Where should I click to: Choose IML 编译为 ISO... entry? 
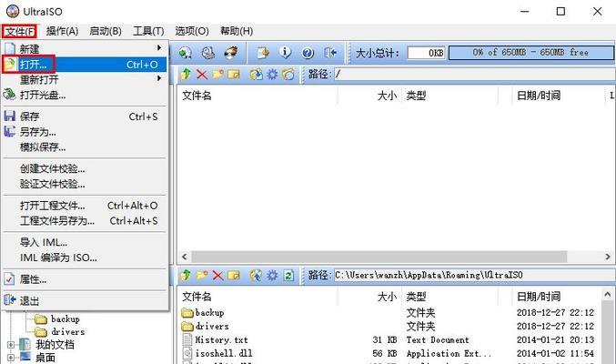(85, 258)
